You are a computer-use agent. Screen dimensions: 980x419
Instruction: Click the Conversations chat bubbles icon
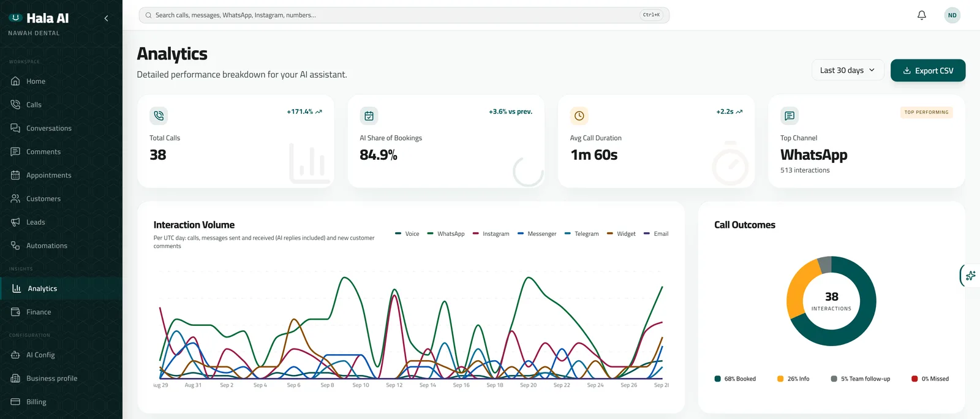(15, 128)
